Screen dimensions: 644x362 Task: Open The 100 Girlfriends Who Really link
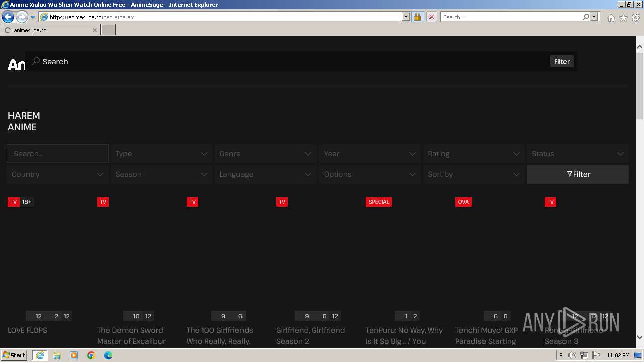click(x=220, y=336)
